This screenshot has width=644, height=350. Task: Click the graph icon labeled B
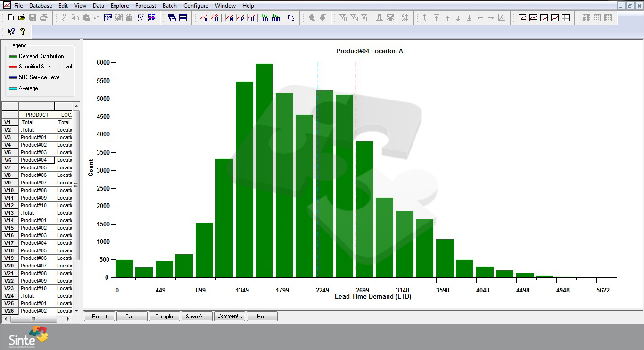pyautogui.click(x=215, y=18)
